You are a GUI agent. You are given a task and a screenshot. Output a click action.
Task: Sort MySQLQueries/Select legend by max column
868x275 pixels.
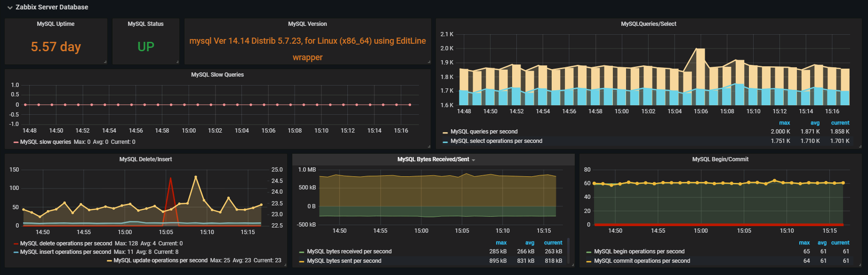coord(784,123)
